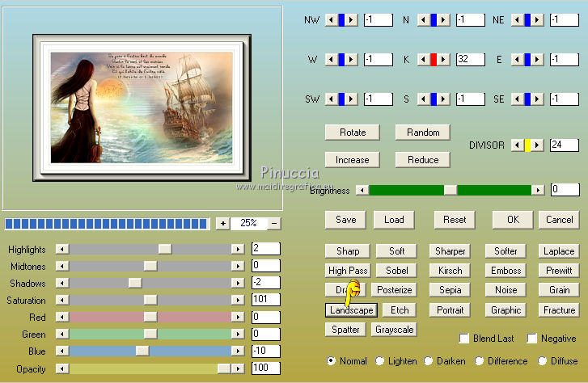The image size is (588, 383).
Task: Select the Darken radio button
Action: pos(428,361)
